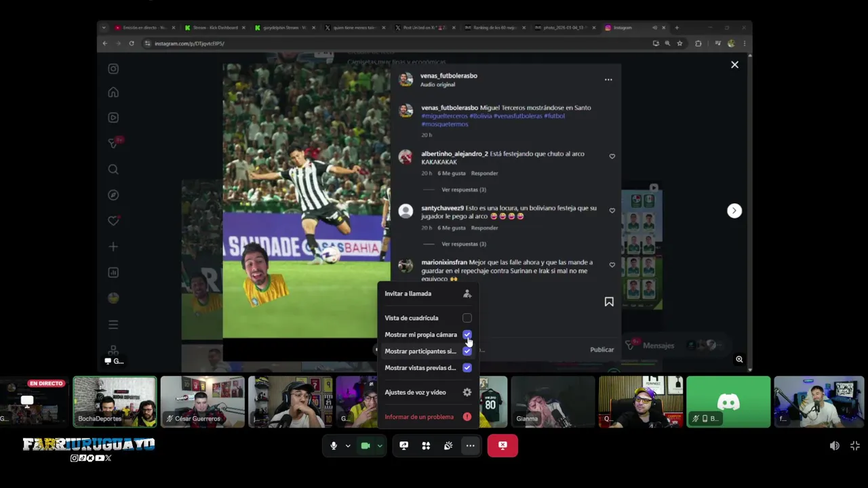
Task: Open Chrome tab search dropdown arrow
Action: (x=104, y=28)
